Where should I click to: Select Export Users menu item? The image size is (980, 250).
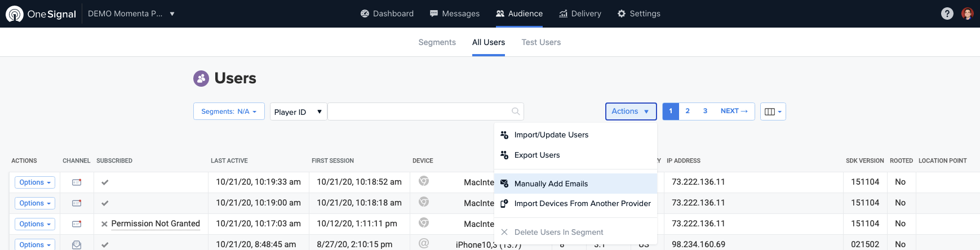(x=536, y=155)
